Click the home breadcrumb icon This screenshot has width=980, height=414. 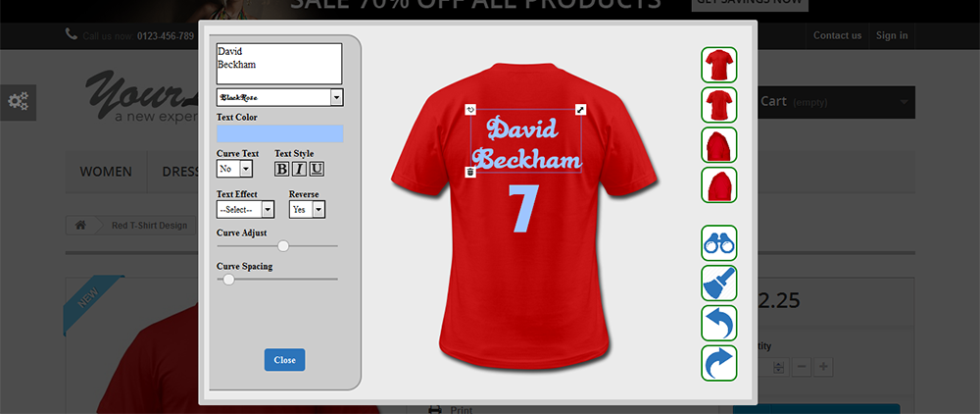[x=80, y=225]
